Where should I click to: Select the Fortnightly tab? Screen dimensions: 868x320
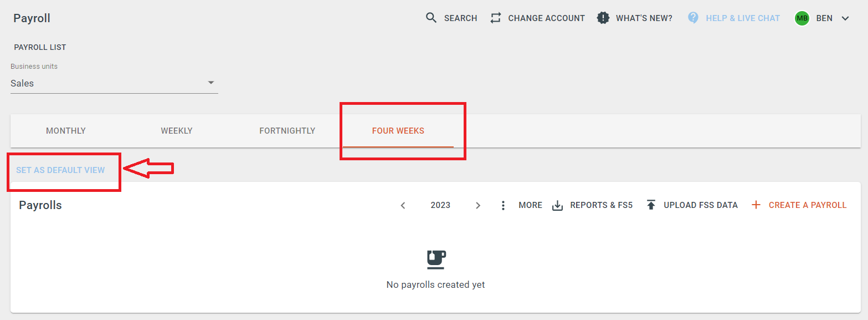287,131
